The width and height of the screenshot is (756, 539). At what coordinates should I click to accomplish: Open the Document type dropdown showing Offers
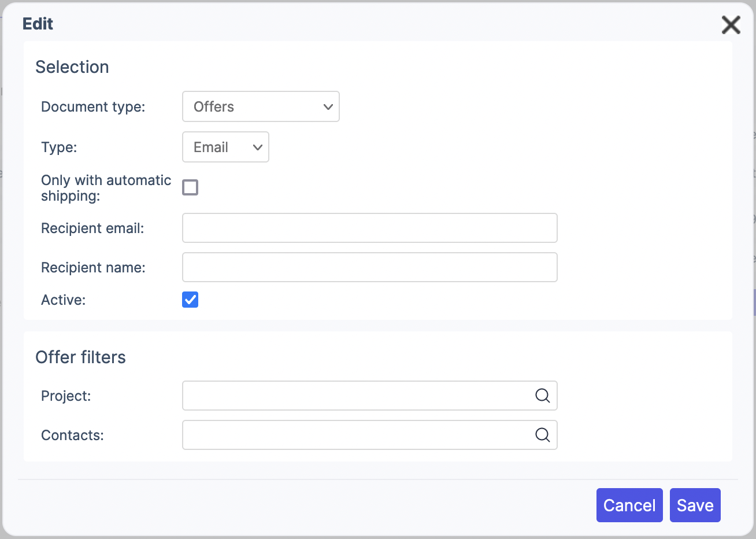[261, 106]
